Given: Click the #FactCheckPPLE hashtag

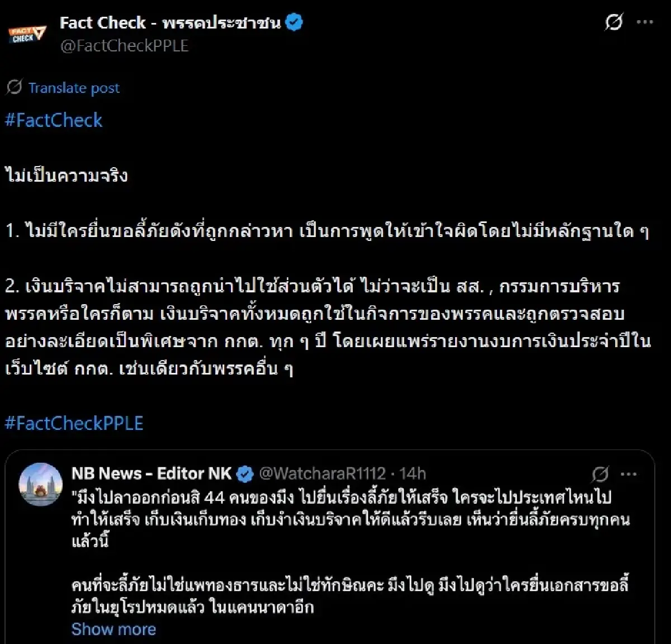Looking at the screenshot, I should coord(75,424).
